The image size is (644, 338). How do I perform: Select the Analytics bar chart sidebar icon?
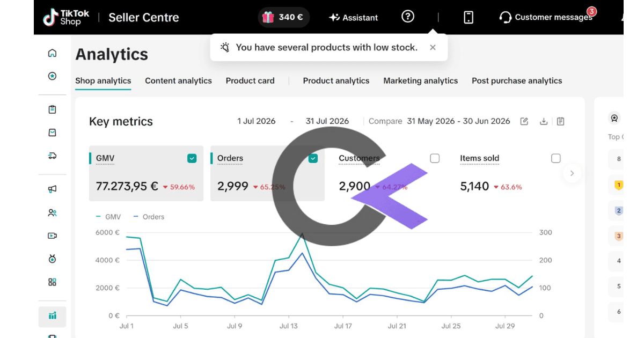pos(52,317)
